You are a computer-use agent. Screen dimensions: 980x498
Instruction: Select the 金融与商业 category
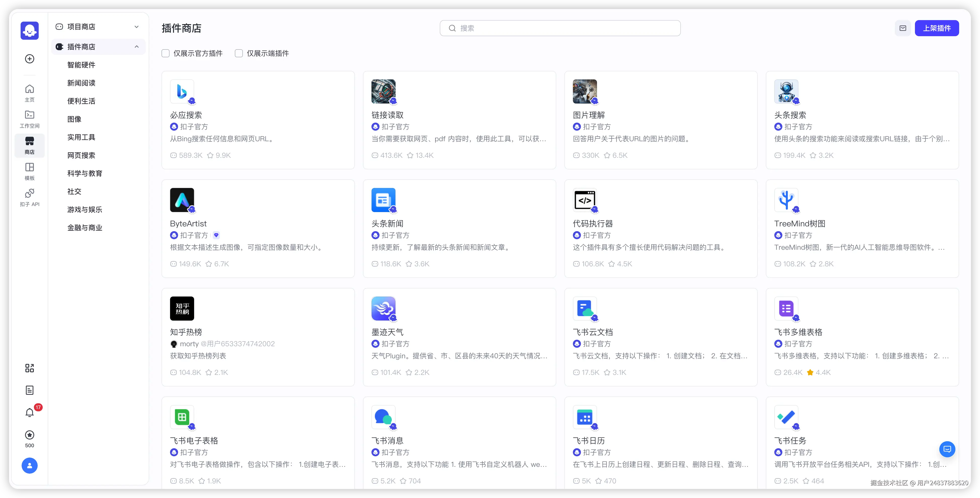click(x=85, y=228)
